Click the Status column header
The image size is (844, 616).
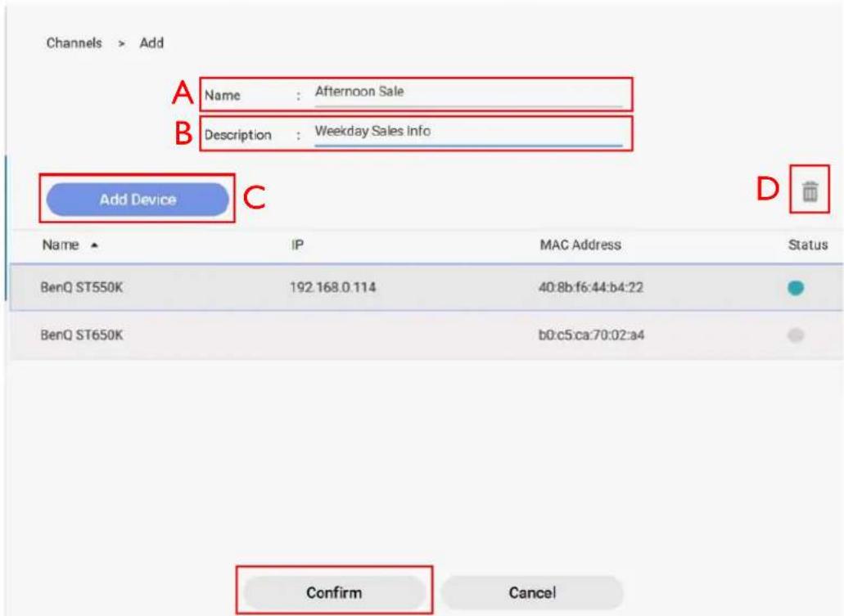coord(808,245)
